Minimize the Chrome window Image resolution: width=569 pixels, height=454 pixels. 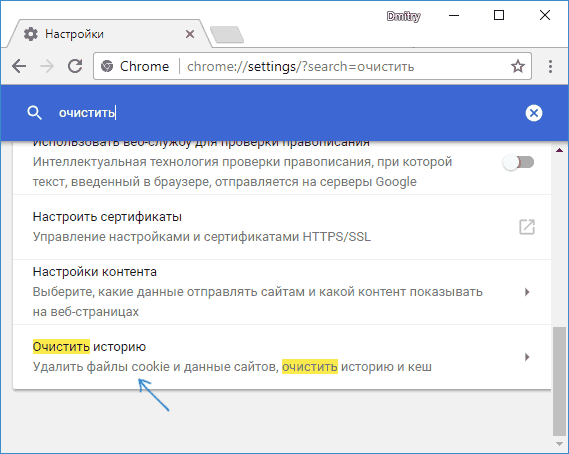point(454,16)
